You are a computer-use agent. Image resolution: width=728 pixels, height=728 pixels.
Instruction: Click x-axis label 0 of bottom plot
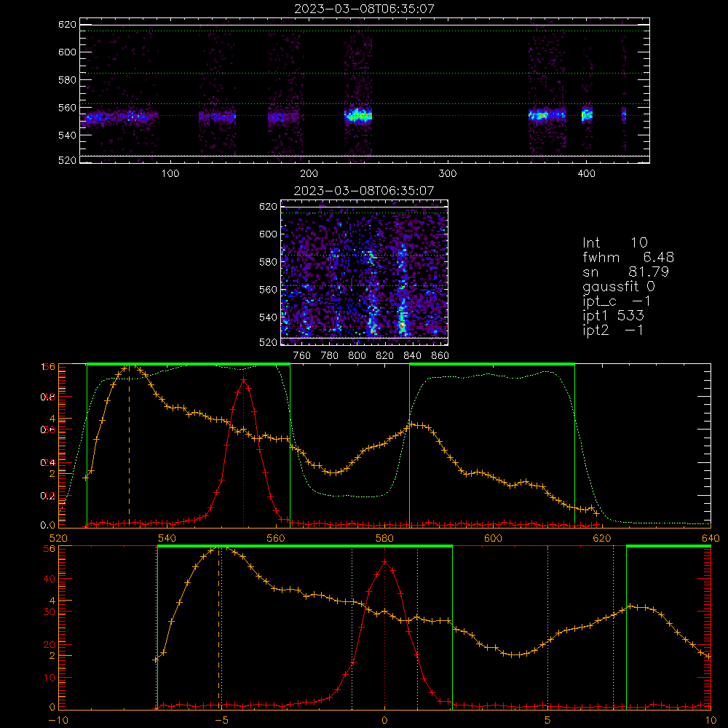tap(384, 720)
